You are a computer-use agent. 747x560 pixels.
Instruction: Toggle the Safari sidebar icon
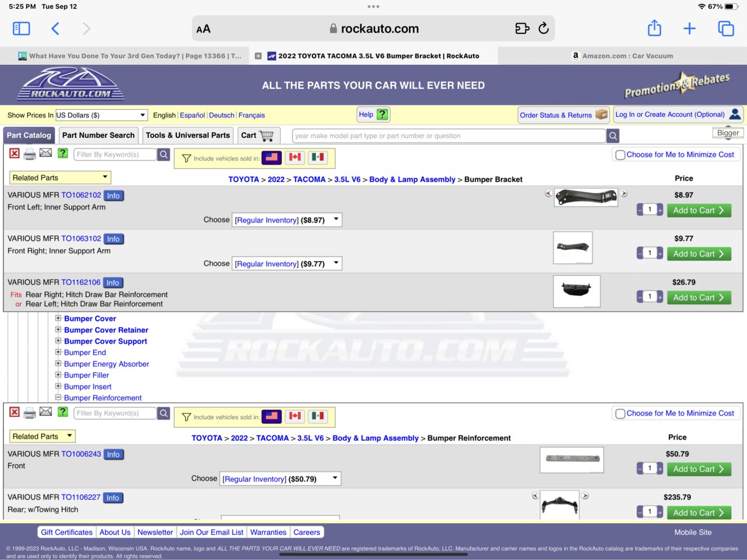tap(21, 29)
